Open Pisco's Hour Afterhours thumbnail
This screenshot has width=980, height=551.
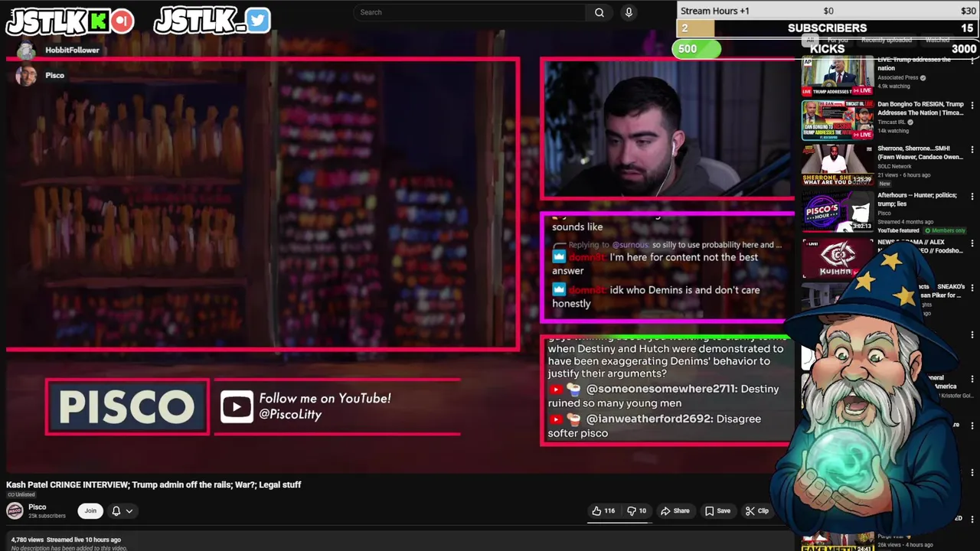tap(838, 211)
